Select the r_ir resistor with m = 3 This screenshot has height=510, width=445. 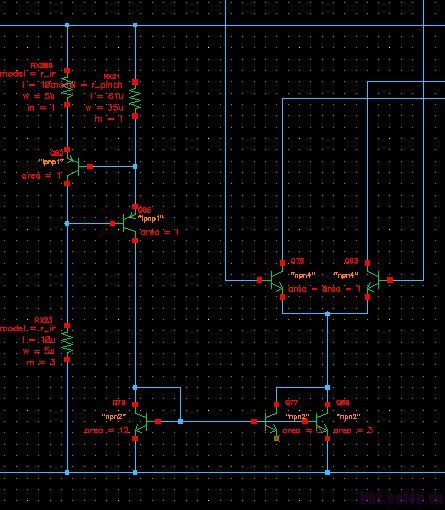67,343
